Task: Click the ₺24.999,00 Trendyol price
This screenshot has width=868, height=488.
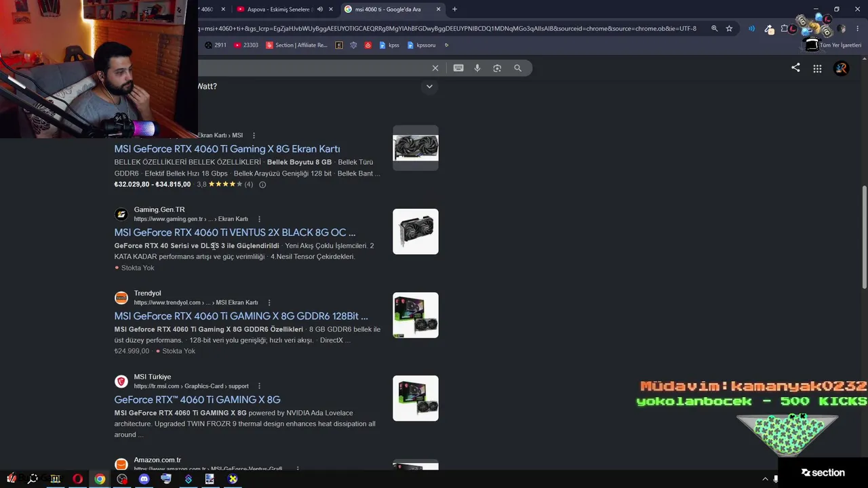Action: [132, 351]
